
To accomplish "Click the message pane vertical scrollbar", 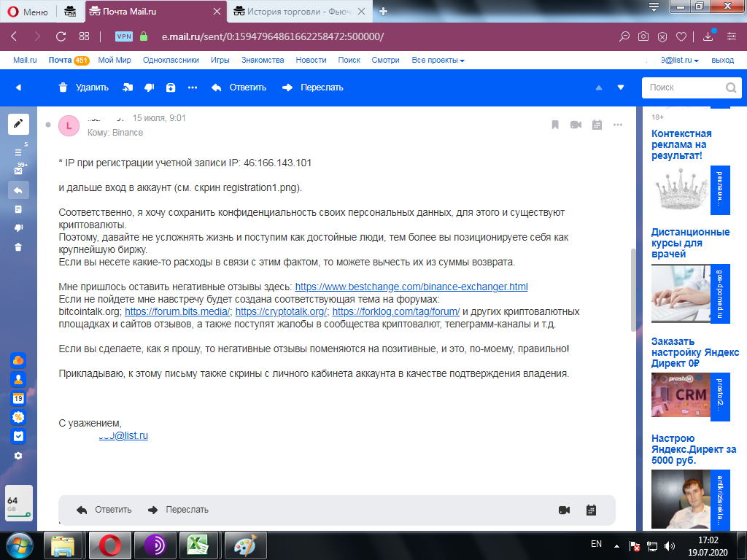I will click(632, 289).
